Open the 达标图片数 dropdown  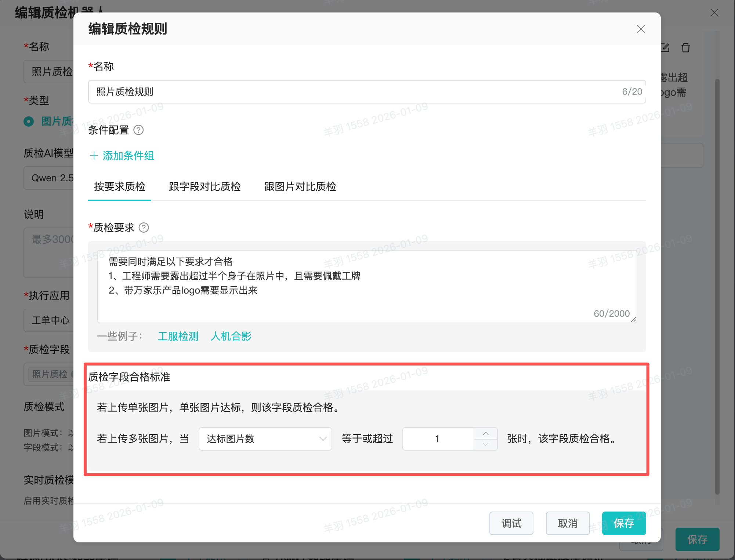[x=265, y=439]
